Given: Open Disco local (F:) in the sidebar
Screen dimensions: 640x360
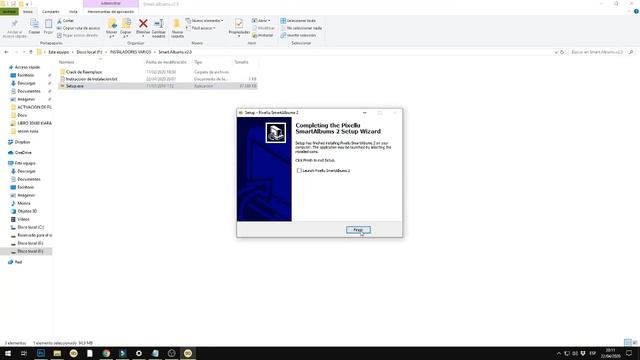Looking at the screenshot, I should [x=30, y=251].
